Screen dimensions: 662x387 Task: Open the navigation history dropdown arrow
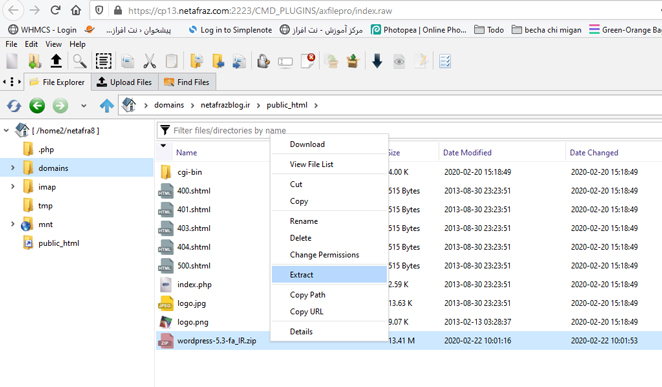[x=84, y=106]
